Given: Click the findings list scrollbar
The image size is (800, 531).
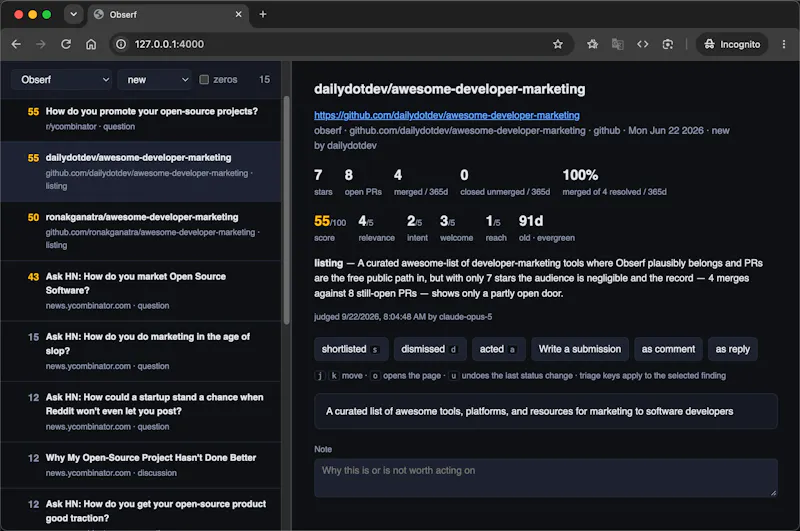Looking at the screenshot, I should (286, 209).
